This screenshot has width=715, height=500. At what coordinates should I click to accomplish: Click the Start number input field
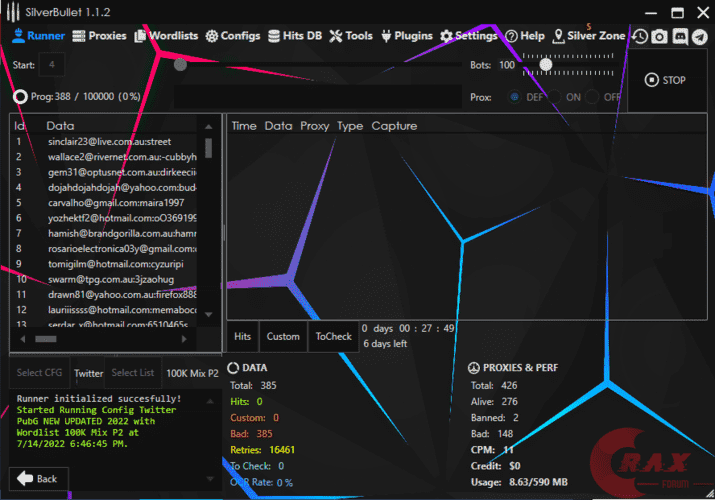pos(52,65)
